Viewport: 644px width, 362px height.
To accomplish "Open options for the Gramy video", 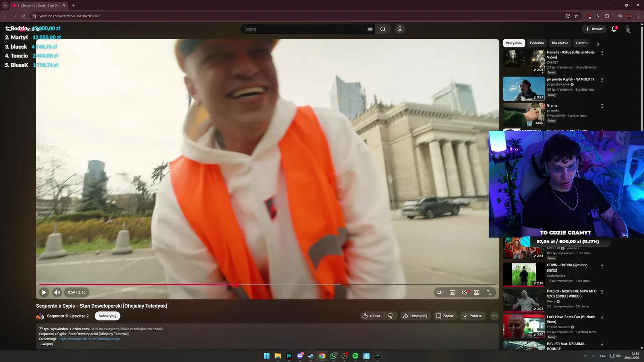I will click(x=602, y=106).
